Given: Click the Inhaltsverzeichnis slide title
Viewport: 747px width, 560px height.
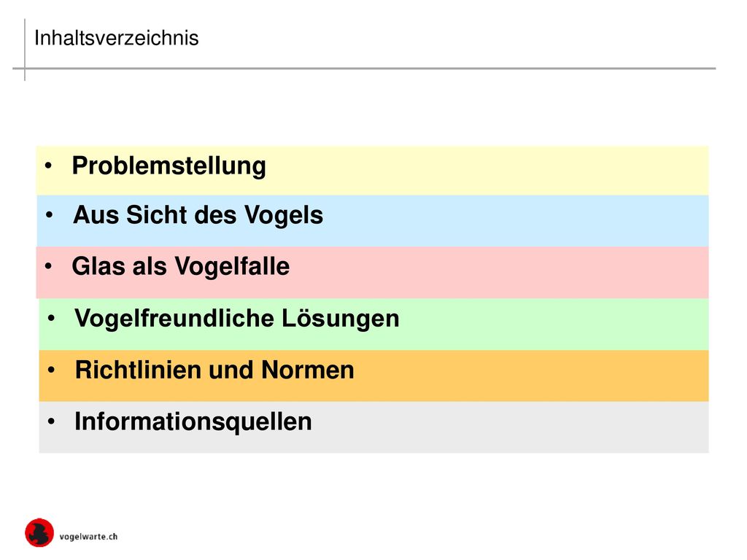Looking at the screenshot, I should (x=116, y=38).
